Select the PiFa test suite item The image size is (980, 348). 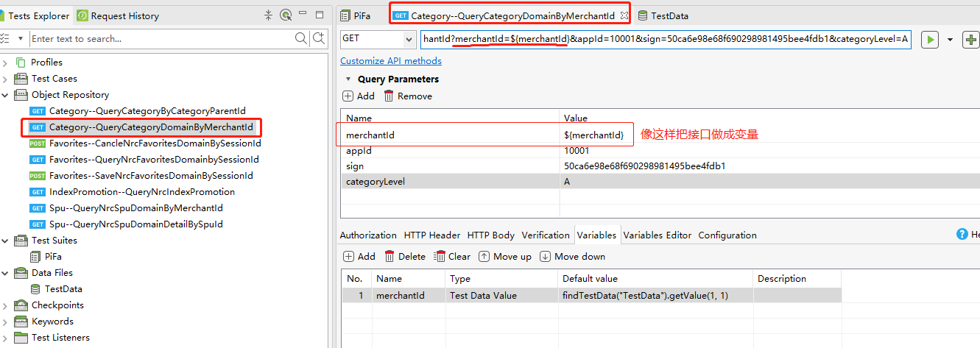[53, 257]
